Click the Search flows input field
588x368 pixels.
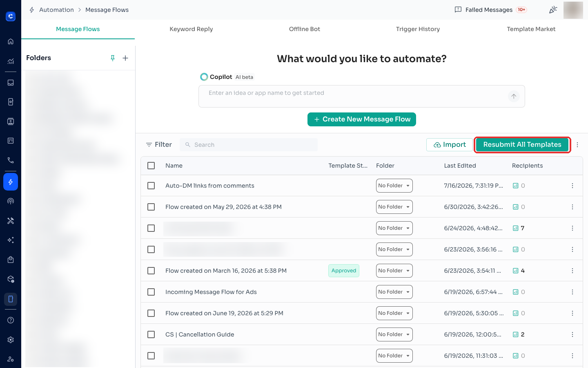(x=249, y=145)
